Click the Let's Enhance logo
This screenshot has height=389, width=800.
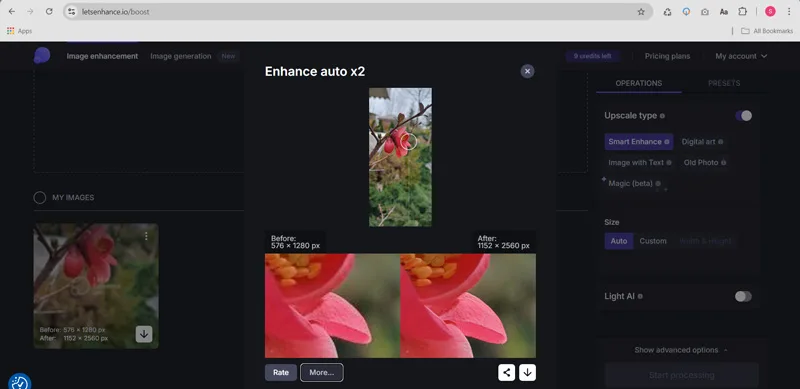pos(42,56)
